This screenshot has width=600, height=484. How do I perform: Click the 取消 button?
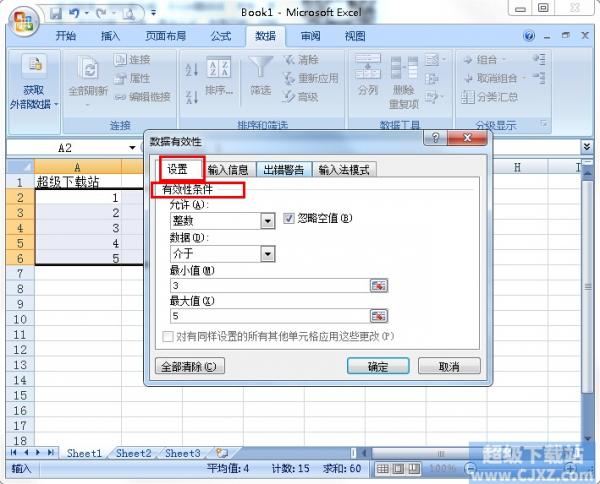click(449, 367)
